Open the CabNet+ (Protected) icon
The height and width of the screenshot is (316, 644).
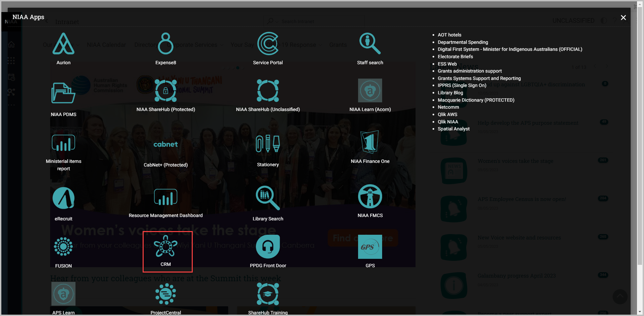(x=166, y=144)
